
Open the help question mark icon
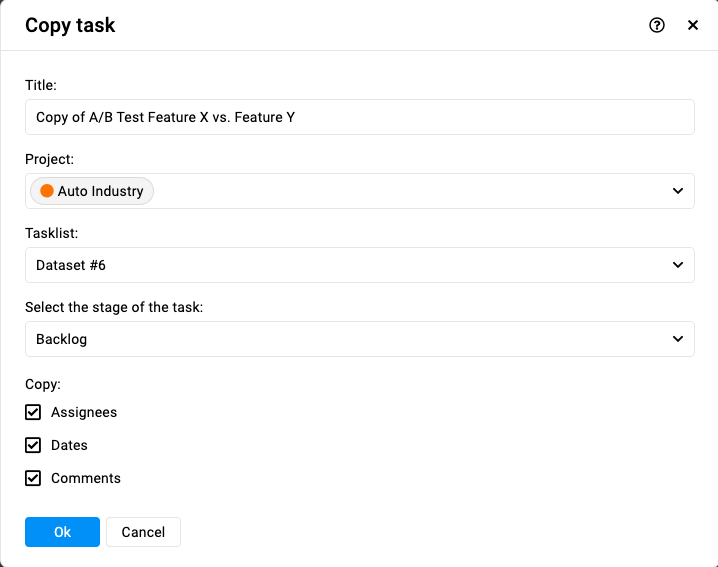tap(657, 25)
